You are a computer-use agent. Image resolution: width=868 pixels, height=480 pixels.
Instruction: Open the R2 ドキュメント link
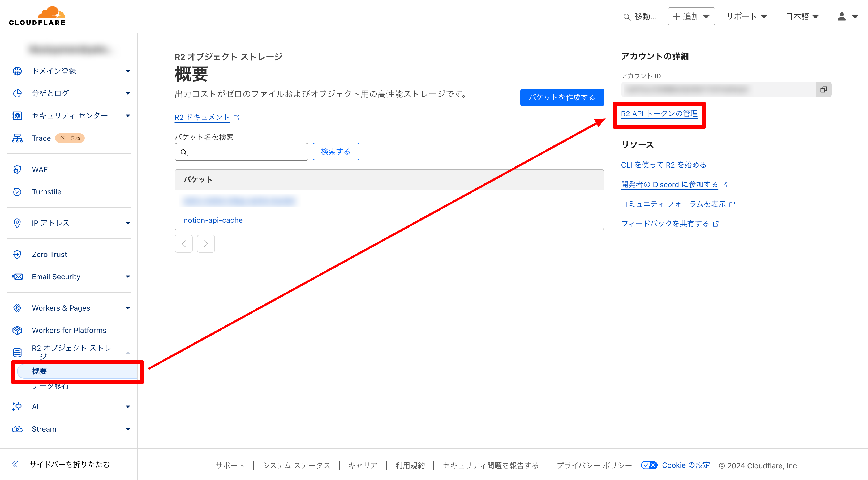coord(202,117)
